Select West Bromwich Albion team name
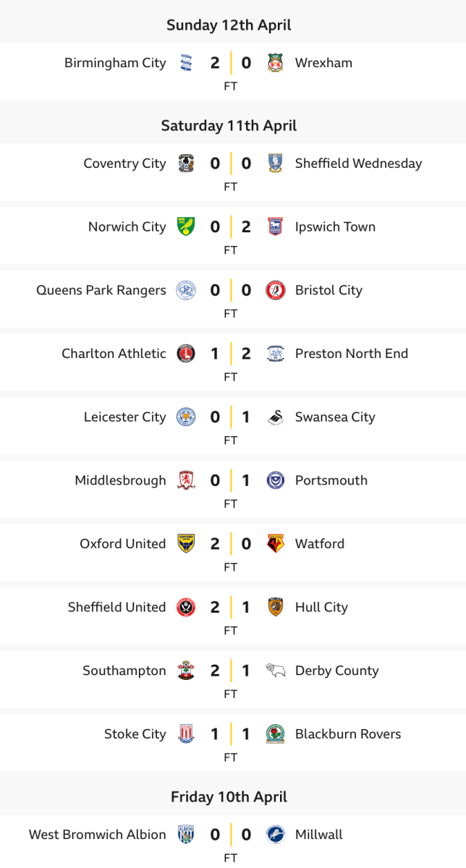 (97, 835)
